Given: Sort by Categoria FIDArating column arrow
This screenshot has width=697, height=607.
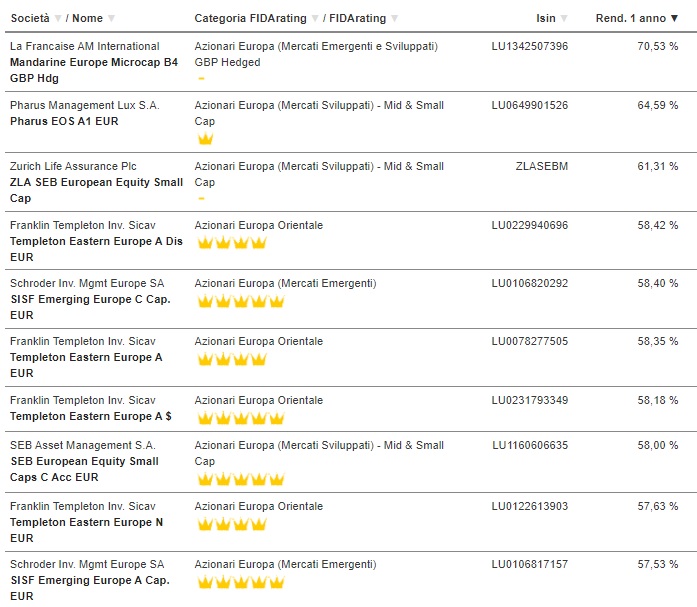Looking at the screenshot, I should (315, 18).
